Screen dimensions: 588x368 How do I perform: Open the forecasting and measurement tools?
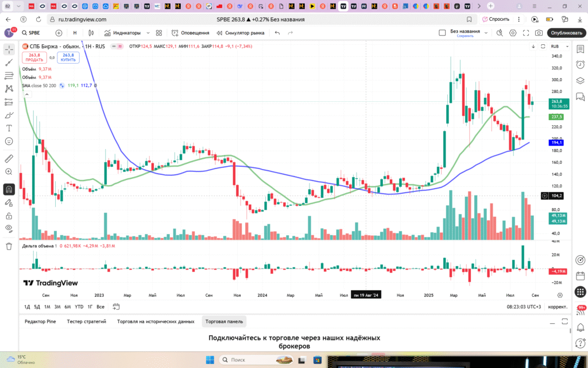(x=9, y=102)
